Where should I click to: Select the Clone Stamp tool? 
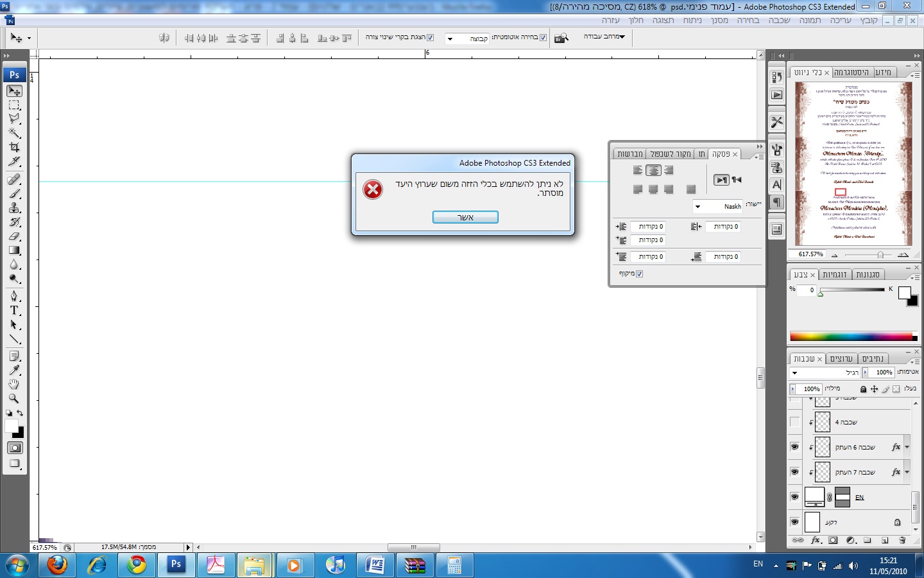click(14, 207)
